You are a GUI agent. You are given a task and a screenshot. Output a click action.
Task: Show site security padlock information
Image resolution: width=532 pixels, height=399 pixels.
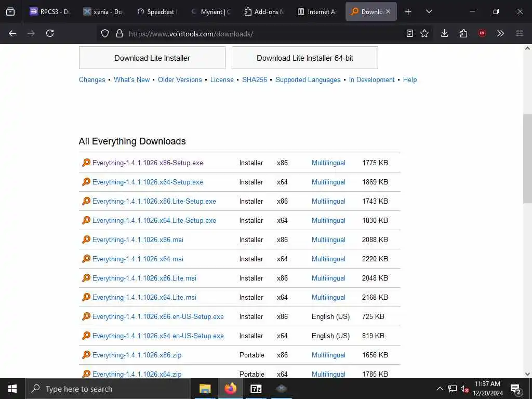[x=119, y=33]
